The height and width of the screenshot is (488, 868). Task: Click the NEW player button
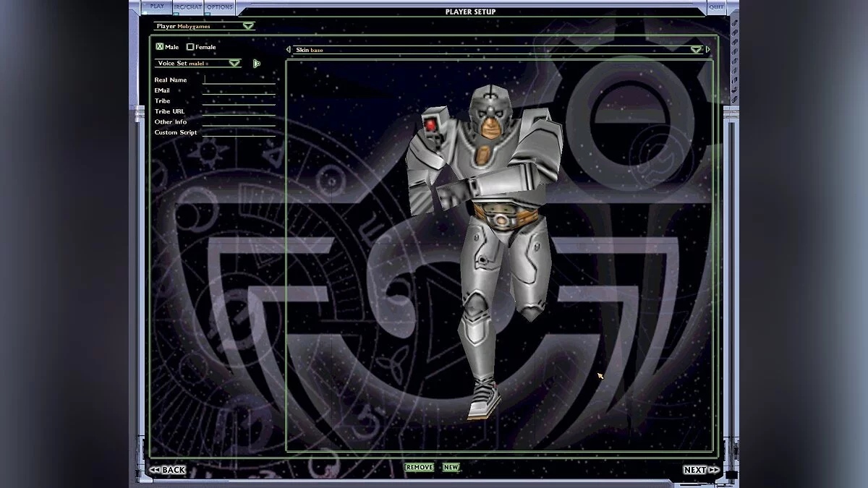[x=451, y=468]
